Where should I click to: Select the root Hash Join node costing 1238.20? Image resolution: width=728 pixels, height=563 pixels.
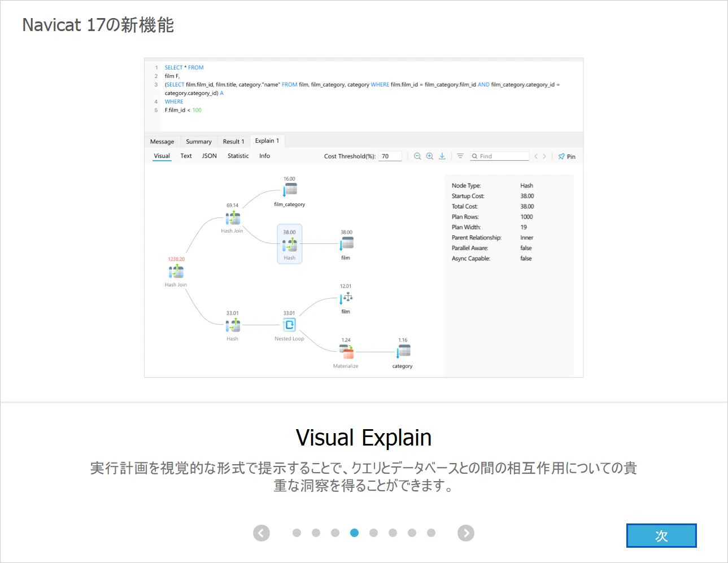(176, 272)
